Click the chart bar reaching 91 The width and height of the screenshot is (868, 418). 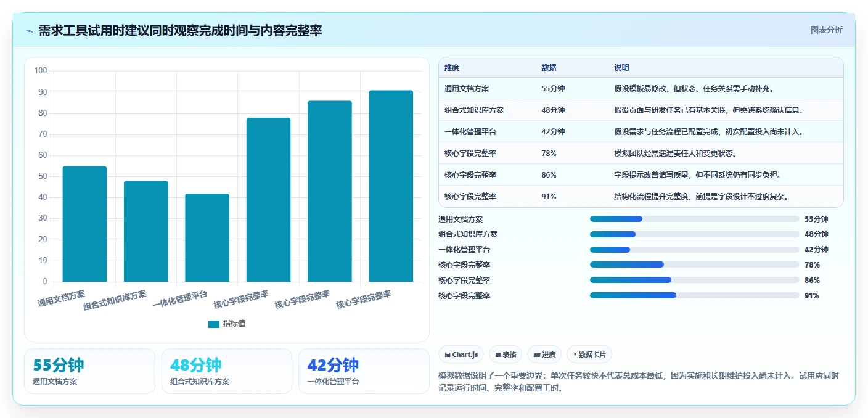pyautogui.click(x=391, y=186)
